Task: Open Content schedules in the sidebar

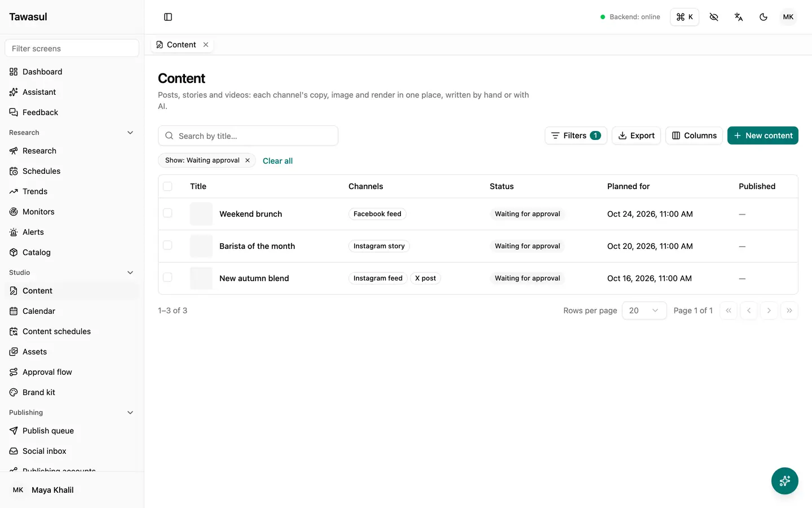Action: [x=72, y=331]
